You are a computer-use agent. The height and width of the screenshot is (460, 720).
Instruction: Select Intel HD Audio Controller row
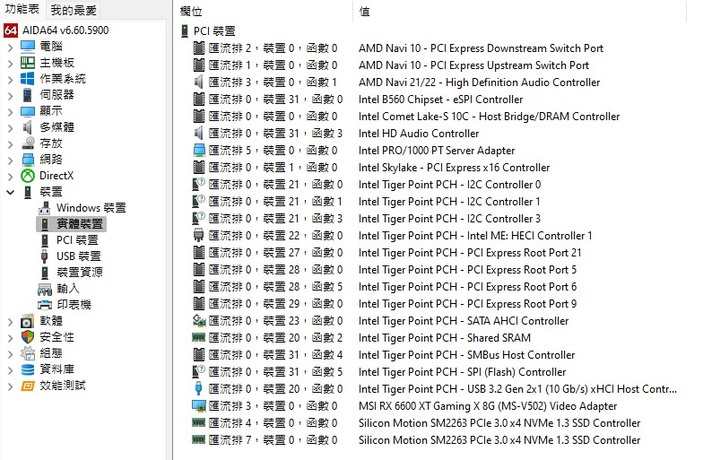(336, 133)
